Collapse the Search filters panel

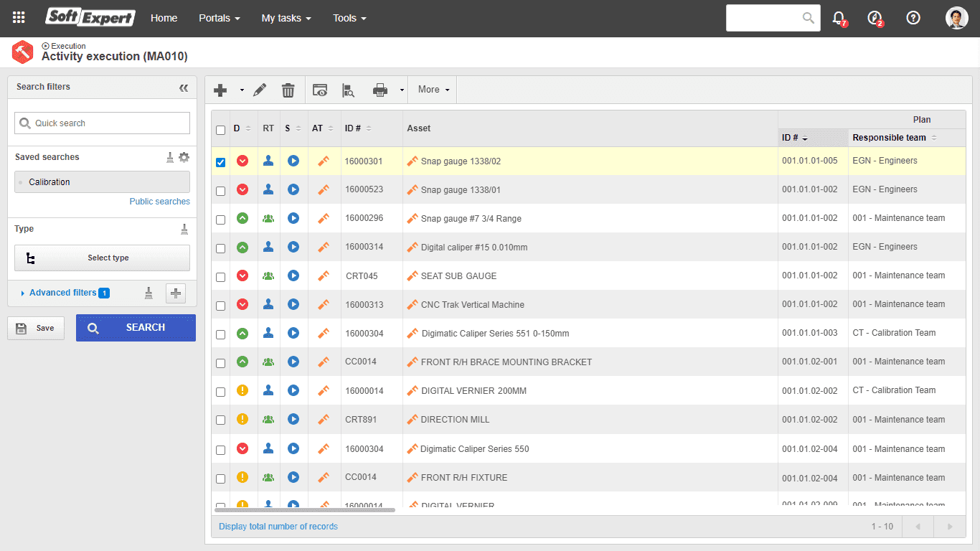point(184,88)
